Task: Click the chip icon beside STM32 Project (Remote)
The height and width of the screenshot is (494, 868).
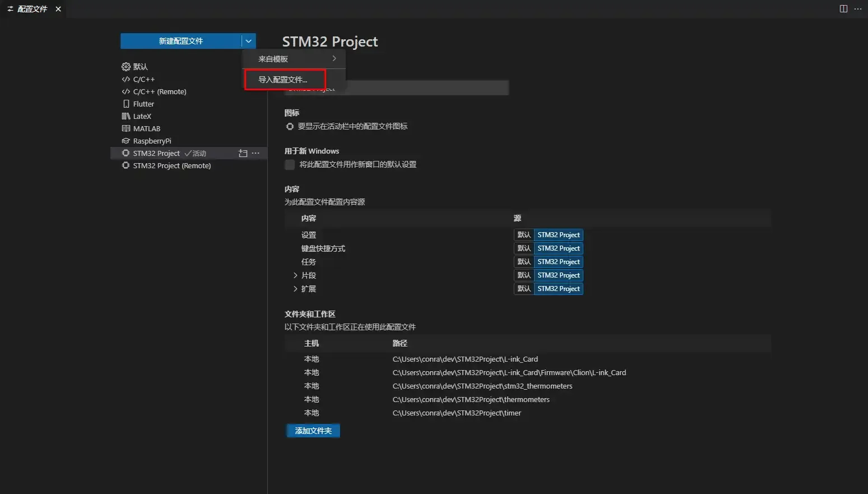Action: [x=126, y=165]
